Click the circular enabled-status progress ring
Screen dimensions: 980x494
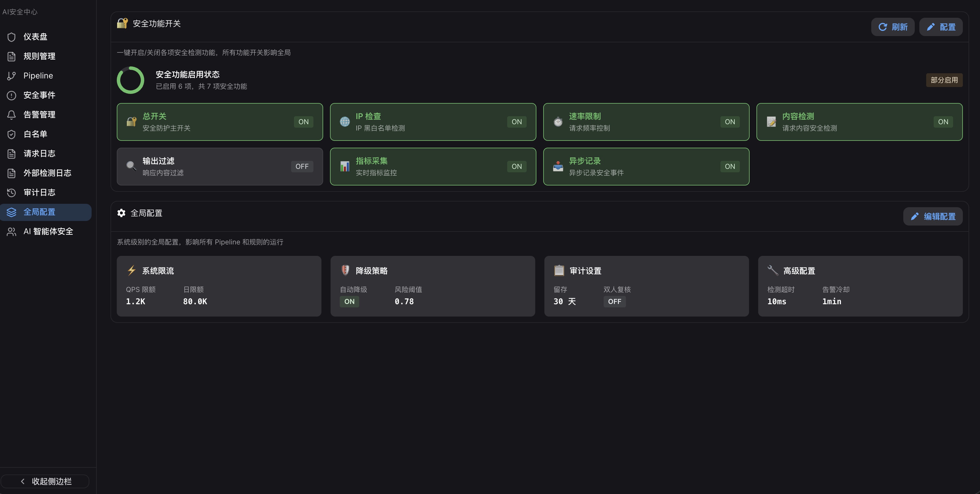pyautogui.click(x=130, y=80)
